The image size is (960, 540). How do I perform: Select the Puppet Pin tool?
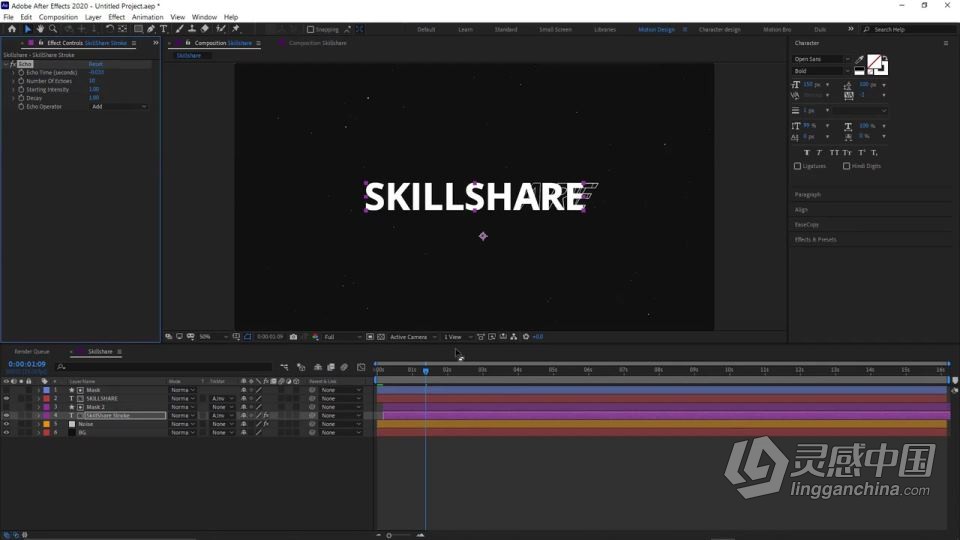click(x=235, y=29)
